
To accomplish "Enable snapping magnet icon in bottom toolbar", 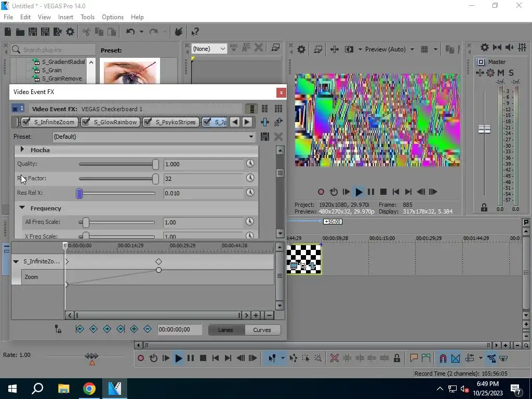I will click(x=443, y=358).
